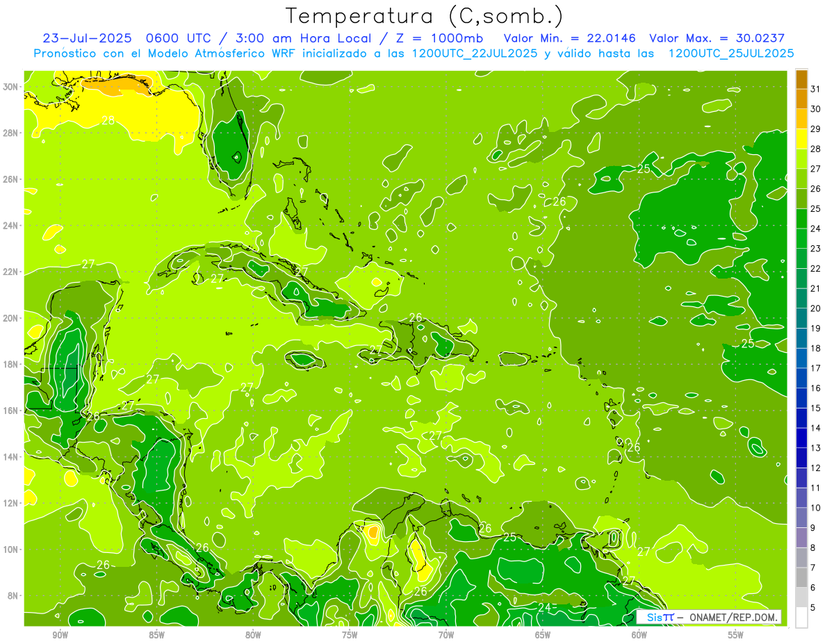Click the white swatch at the color scale bottom
The image size is (834, 644).
(x=801, y=618)
